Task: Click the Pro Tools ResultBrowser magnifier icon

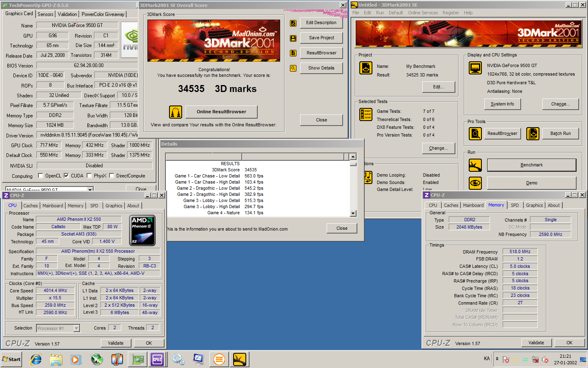Action: [x=475, y=133]
